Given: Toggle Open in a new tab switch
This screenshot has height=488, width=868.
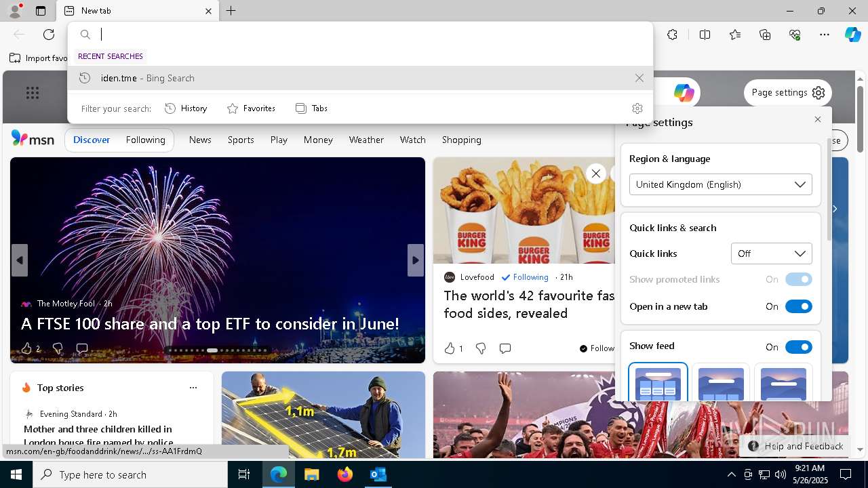Looking at the screenshot, I should coord(798,306).
